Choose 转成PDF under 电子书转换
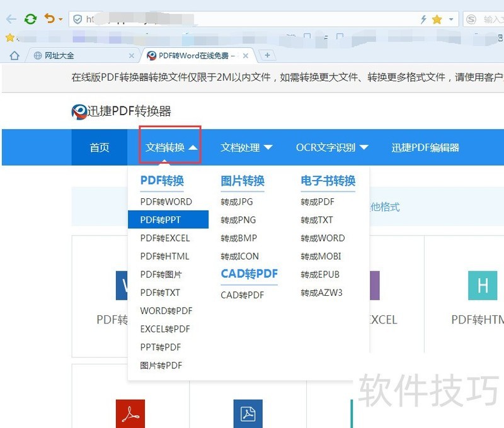 coord(318,201)
